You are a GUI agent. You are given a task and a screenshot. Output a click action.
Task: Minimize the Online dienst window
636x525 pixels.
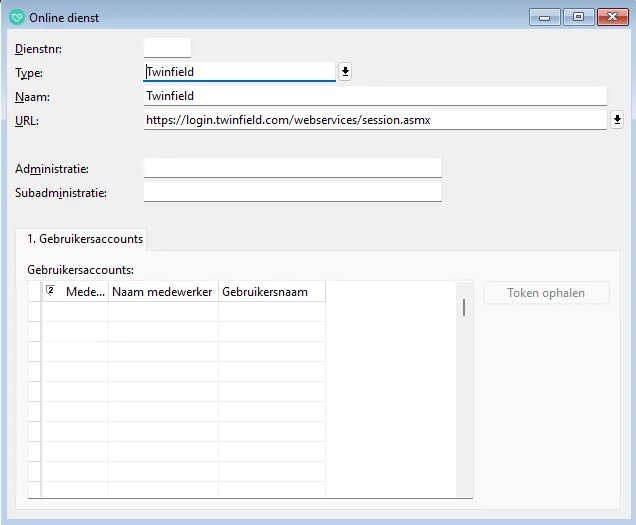(545, 17)
